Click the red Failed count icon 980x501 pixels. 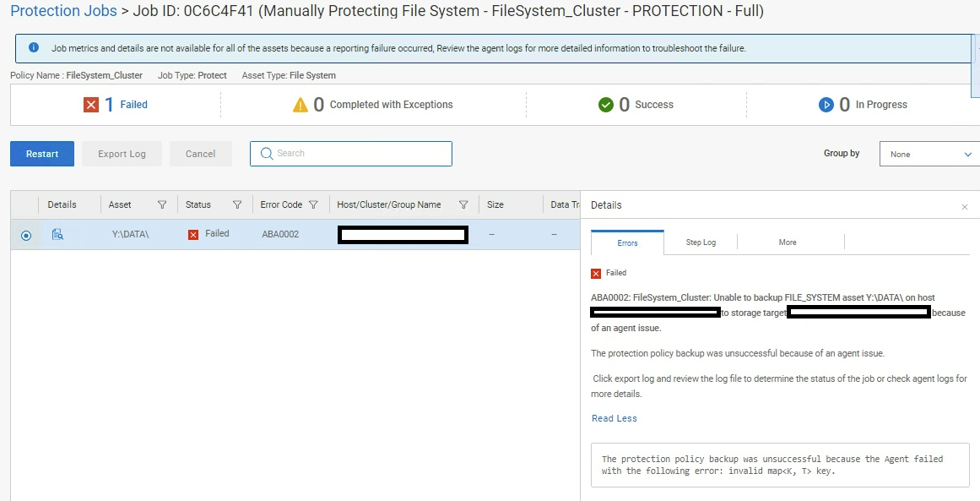91,105
